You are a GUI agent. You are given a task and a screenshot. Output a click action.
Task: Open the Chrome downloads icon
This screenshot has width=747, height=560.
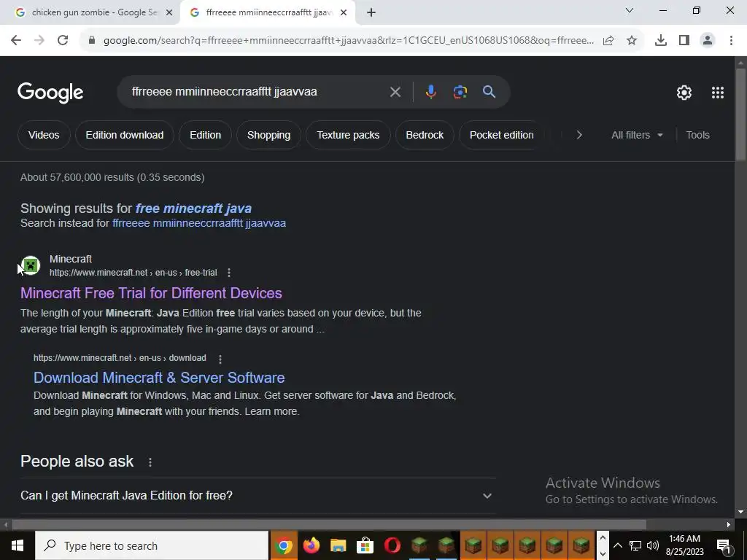(x=661, y=41)
